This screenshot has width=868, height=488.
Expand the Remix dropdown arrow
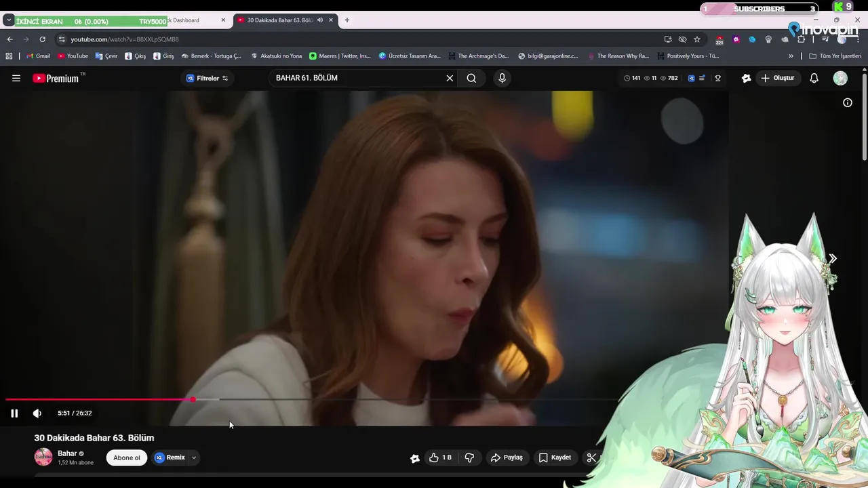[194, 457]
